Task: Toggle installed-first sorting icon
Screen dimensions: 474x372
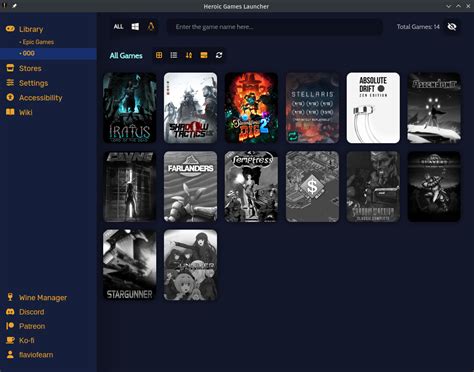Action: 204,55
